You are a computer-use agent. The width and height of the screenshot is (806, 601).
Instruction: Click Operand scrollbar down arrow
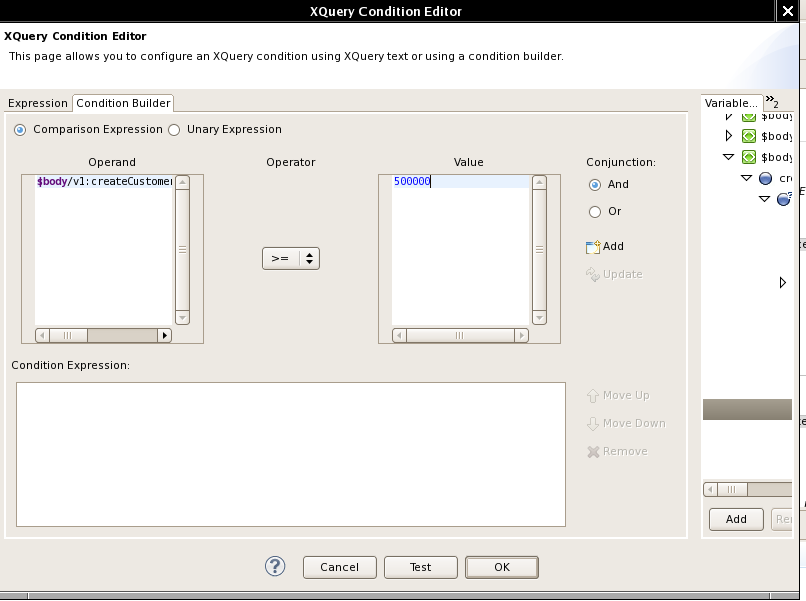(x=182, y=317)
